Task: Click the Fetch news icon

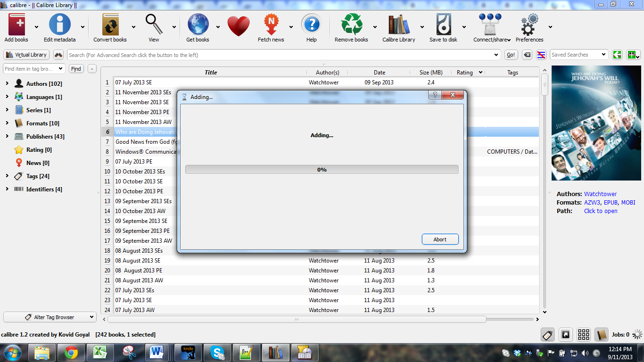Action: pyautogui.click(x=271, y=25)
